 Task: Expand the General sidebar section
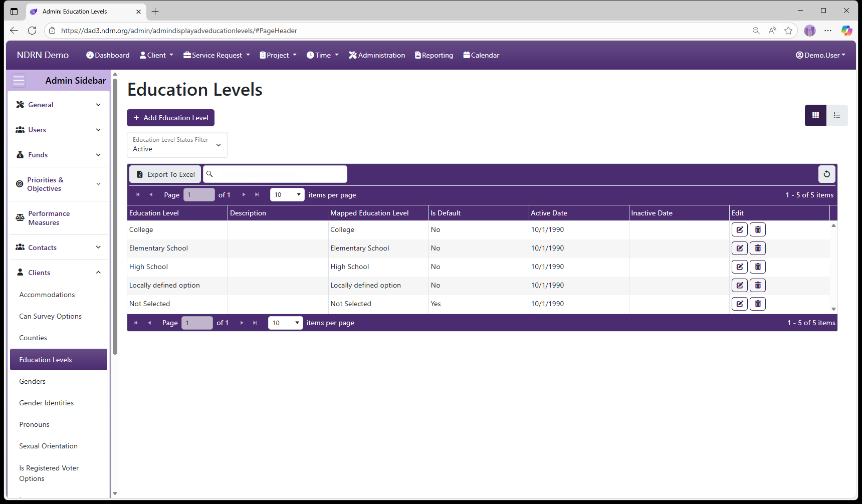pos(59,105)
